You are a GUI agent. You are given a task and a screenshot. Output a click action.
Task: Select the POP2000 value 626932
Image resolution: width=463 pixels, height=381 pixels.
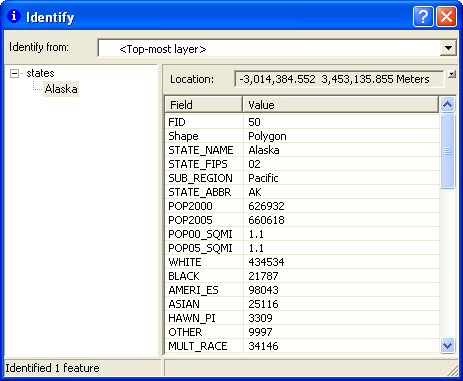coord(266,206)
